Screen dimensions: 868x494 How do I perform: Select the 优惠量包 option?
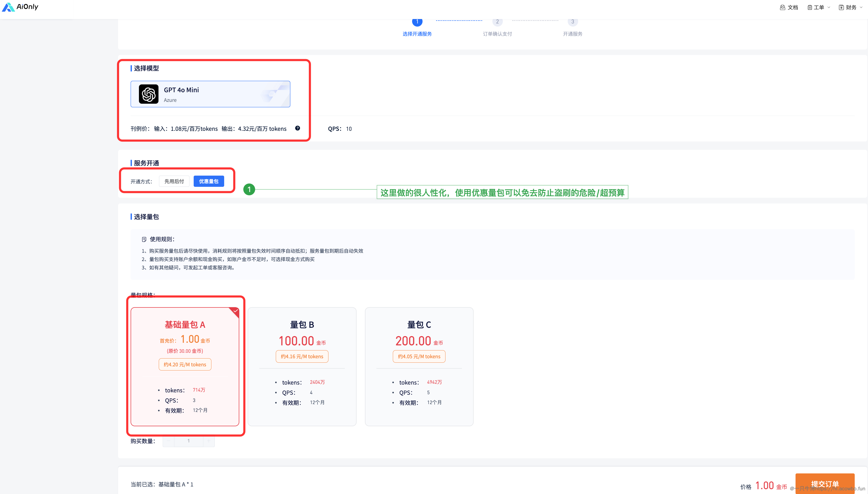coord(209,181)
